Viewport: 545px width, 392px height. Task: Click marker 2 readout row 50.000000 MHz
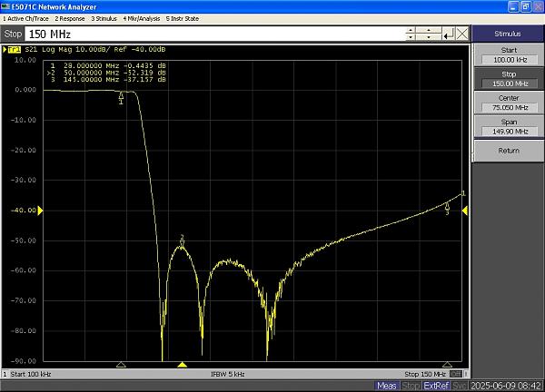(106, 73)
